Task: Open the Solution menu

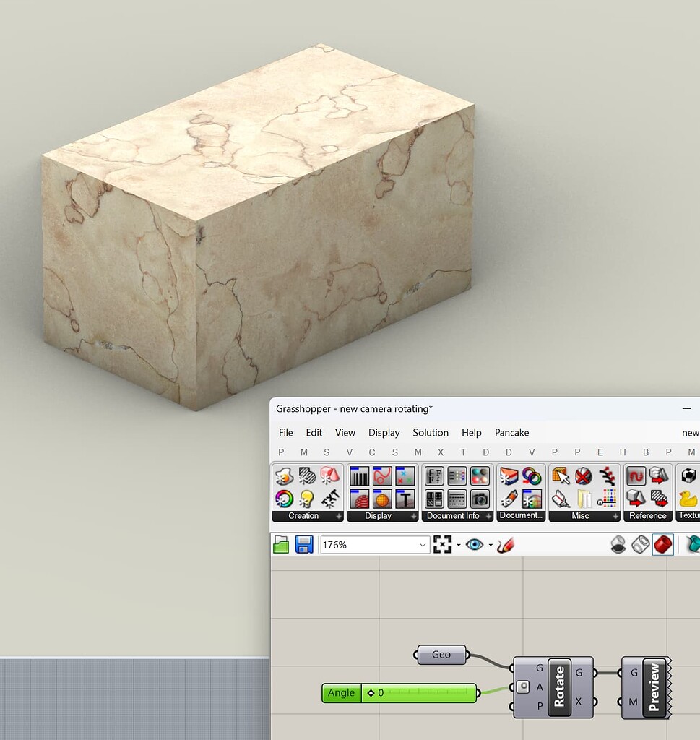Action: pyautogui.click(x=431, y=433)
